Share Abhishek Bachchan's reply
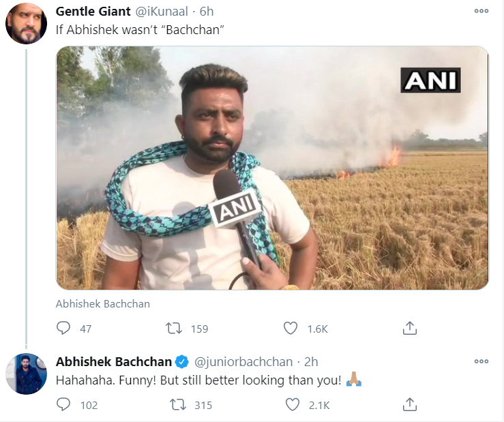The width and height of the screenshot is (504, 422). click(409, 405)
